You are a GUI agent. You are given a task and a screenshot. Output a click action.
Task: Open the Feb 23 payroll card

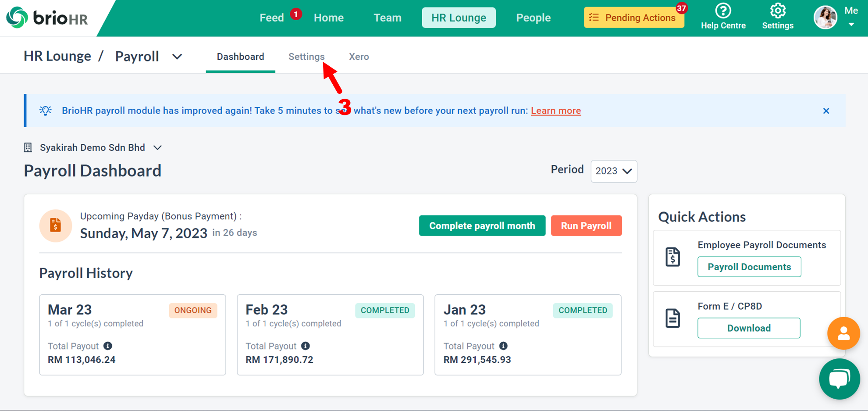click(x=330, y=335)
